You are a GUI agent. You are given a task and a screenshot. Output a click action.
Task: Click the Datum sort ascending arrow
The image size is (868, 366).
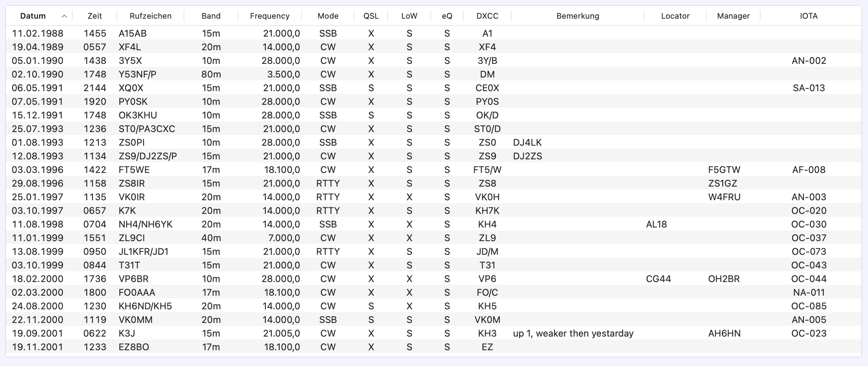64,16
